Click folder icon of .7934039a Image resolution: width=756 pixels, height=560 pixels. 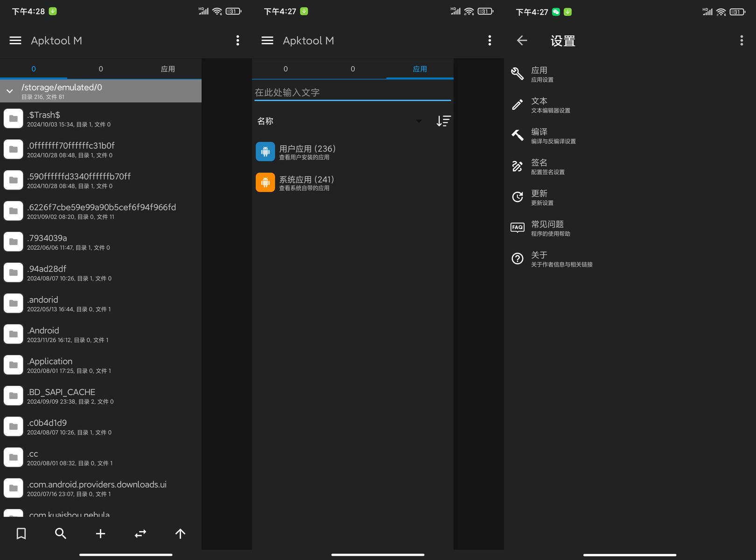point(14,242)
